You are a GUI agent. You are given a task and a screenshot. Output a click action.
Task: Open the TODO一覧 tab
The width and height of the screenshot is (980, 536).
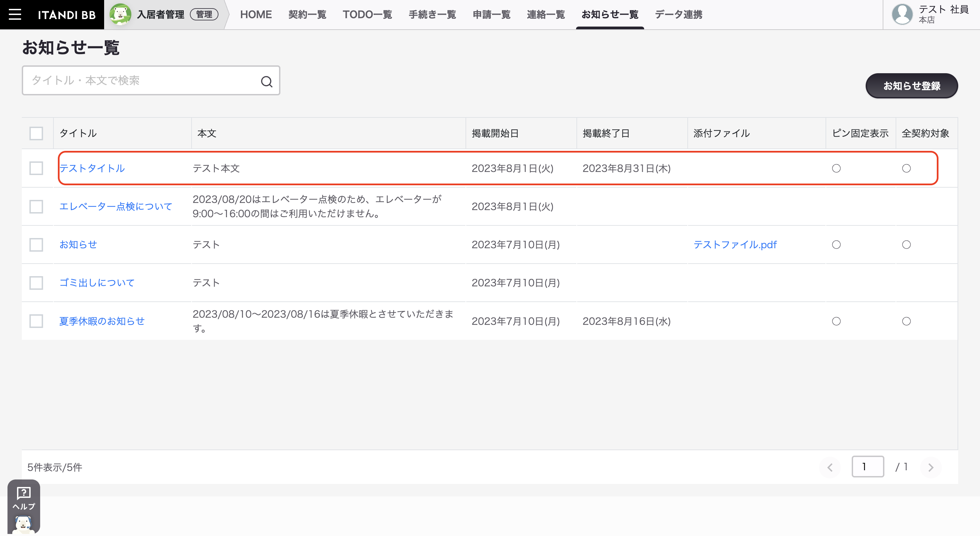pos(367,14)
